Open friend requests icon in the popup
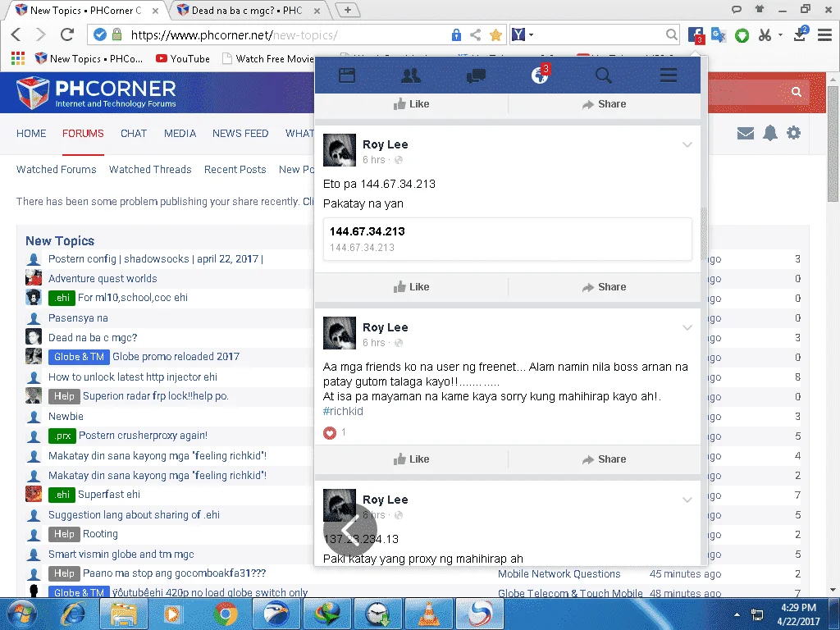The width and height of the screenshot is (840, 630). (x=411, y=75)
